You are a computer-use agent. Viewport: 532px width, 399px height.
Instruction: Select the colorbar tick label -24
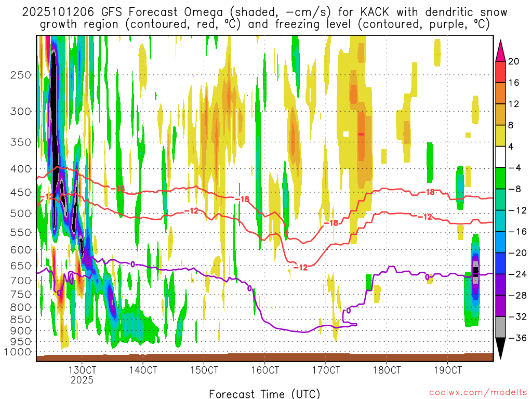(x=517, y=274)
